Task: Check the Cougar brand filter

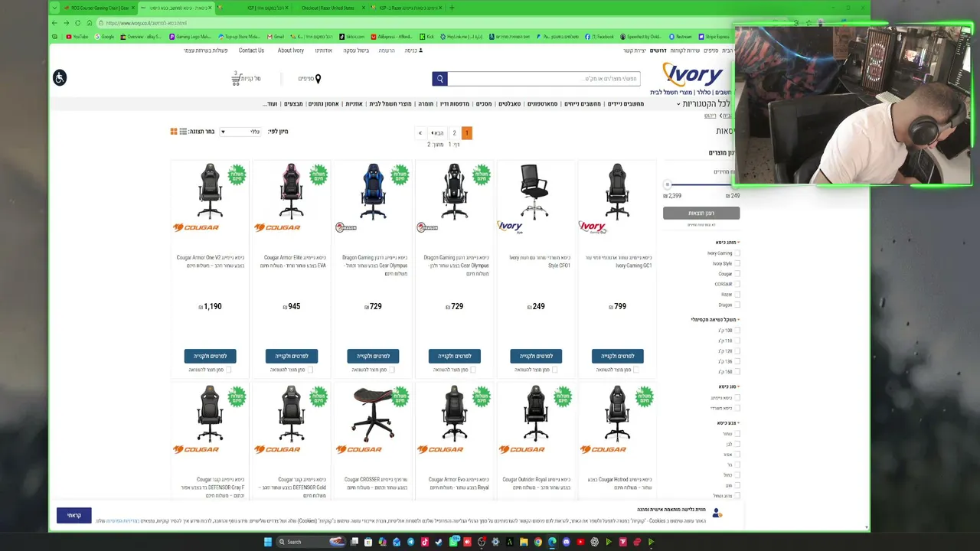Action: click(737, 274)
